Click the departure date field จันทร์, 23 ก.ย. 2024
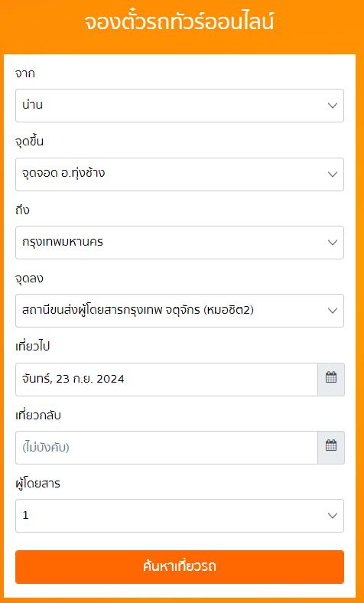This screenshot has height=603, width=364. [167, 380]
